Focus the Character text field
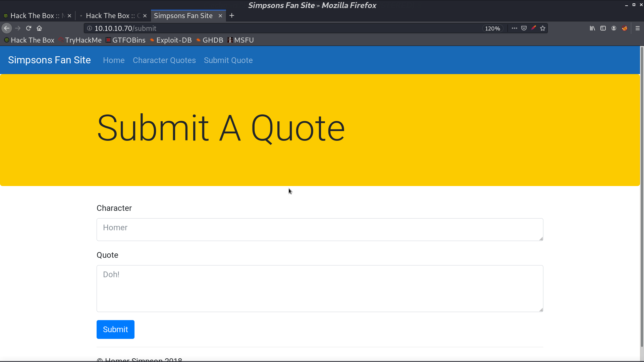644x362 pixels. tap(320, 230)
